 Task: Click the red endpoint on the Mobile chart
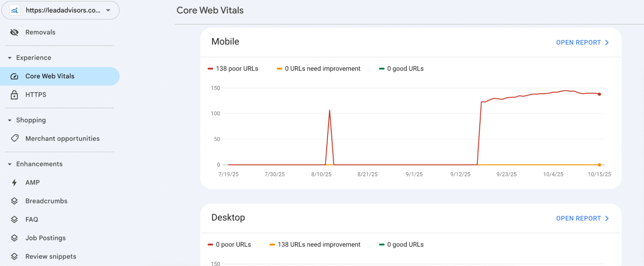click(x=599, y=94)
